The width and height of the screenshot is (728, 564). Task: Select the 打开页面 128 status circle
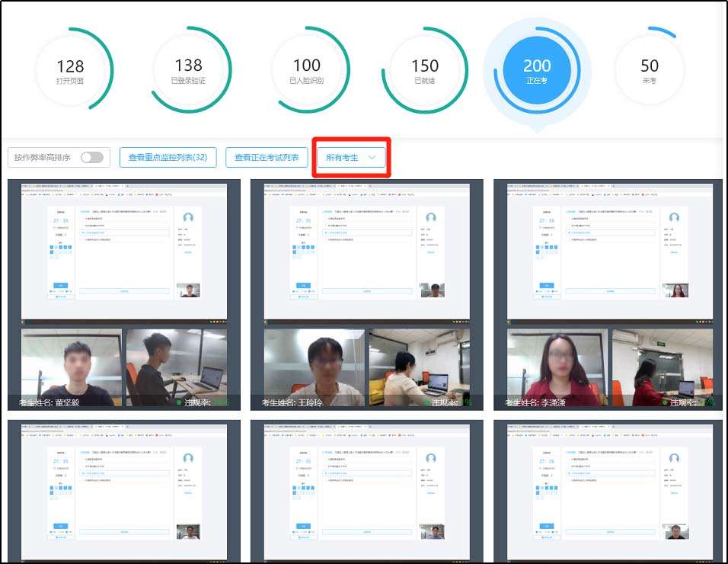(70, 71)
